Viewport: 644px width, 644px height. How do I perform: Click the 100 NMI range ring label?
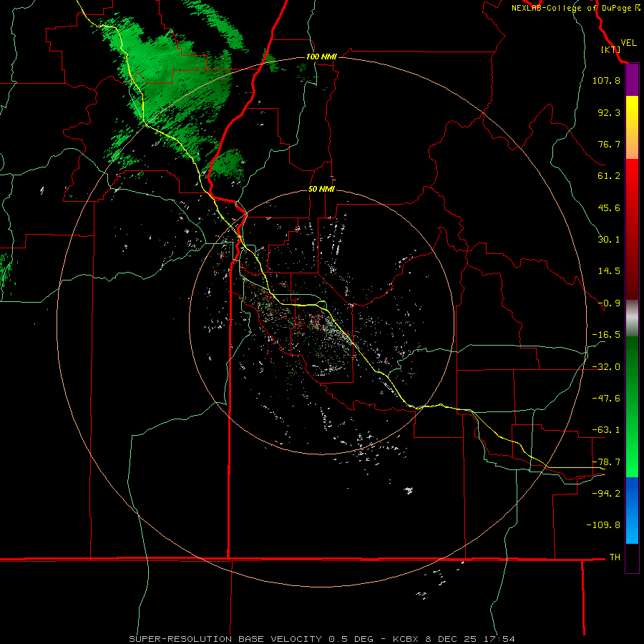tap(321, 57)
